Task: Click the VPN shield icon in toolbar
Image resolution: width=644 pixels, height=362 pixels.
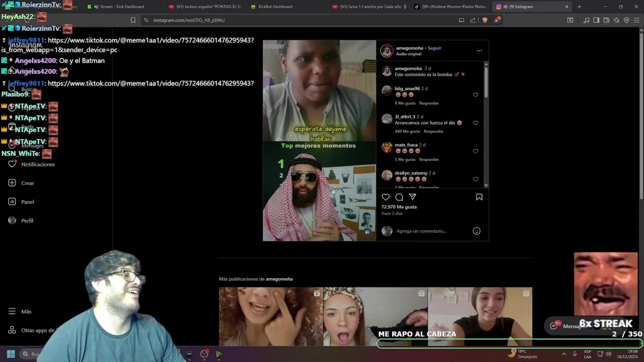Action: click(x=626, y=20)
